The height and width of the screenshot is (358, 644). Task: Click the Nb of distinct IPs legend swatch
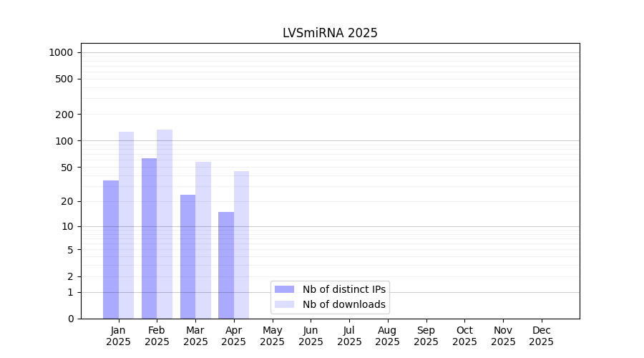click(284, 289)
